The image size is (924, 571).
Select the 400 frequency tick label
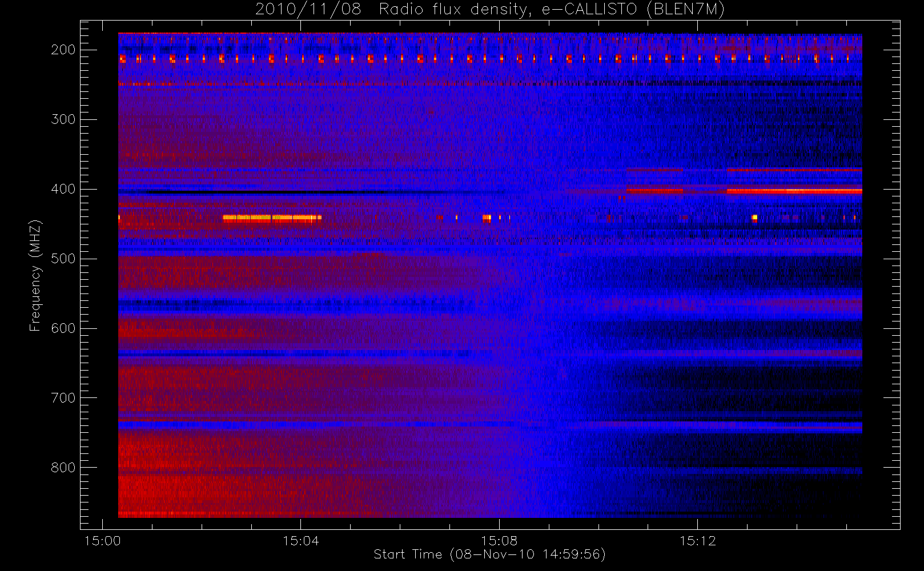pyautogui.click(x=63, y=189)
